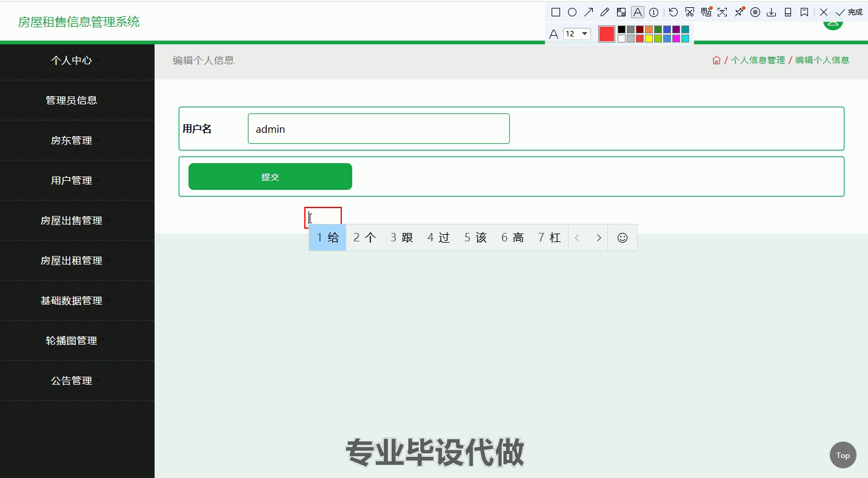Click the undo annotation icon

pos(673,12)
